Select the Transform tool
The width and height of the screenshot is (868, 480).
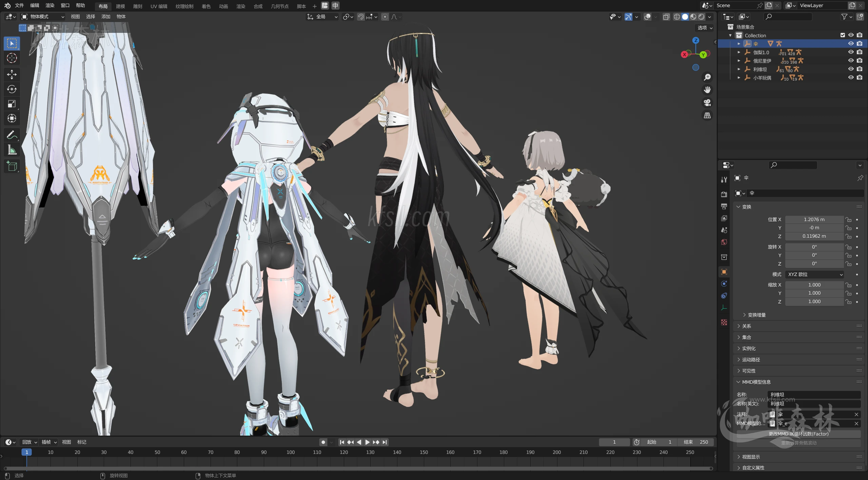(x=12, y=118)
